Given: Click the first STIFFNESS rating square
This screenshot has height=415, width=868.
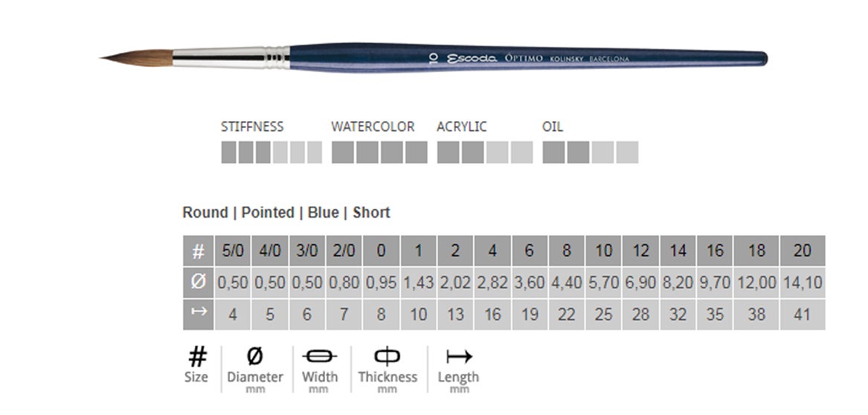Looking at the screenshot, I should 228,152.
